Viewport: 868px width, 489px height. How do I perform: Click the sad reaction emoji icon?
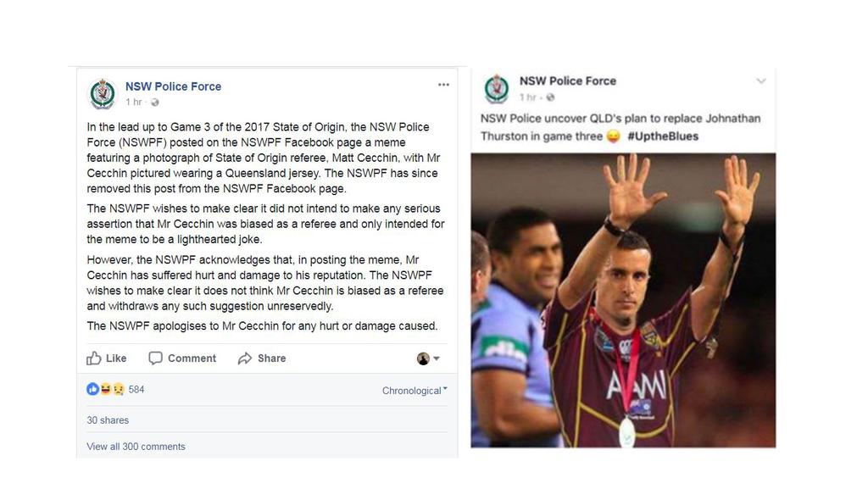point(118,390)
